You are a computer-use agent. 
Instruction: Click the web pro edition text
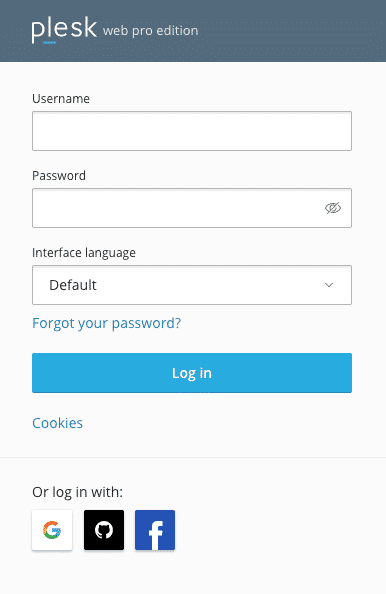tap(150, 30)
